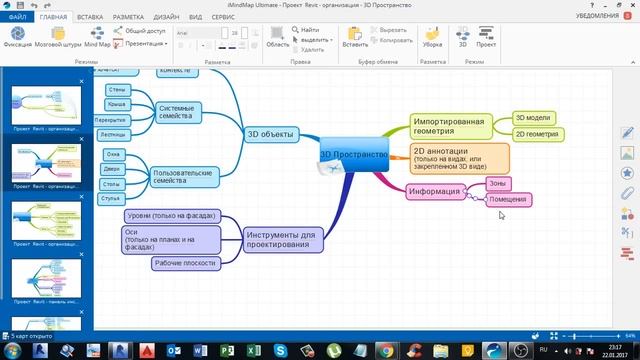Open the ФАЙЛ tab
This screenshot has width=640, height=360.
pyautogui.click(x=18, y=17)
